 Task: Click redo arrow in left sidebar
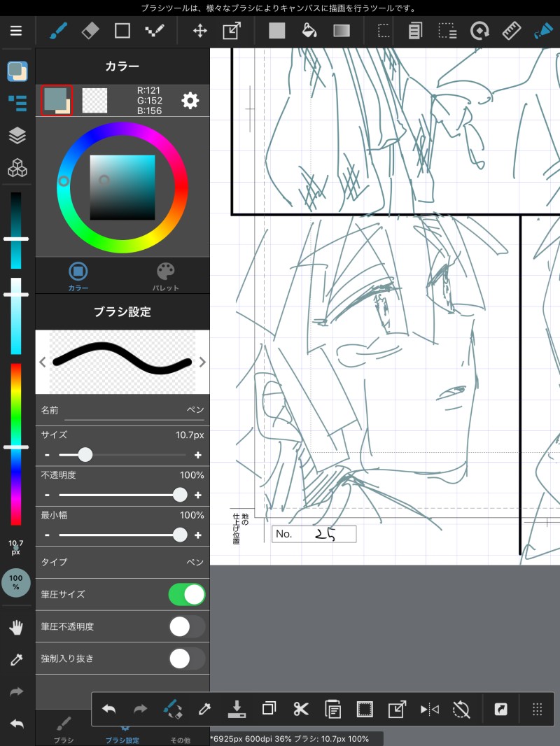tap(17, 691)
